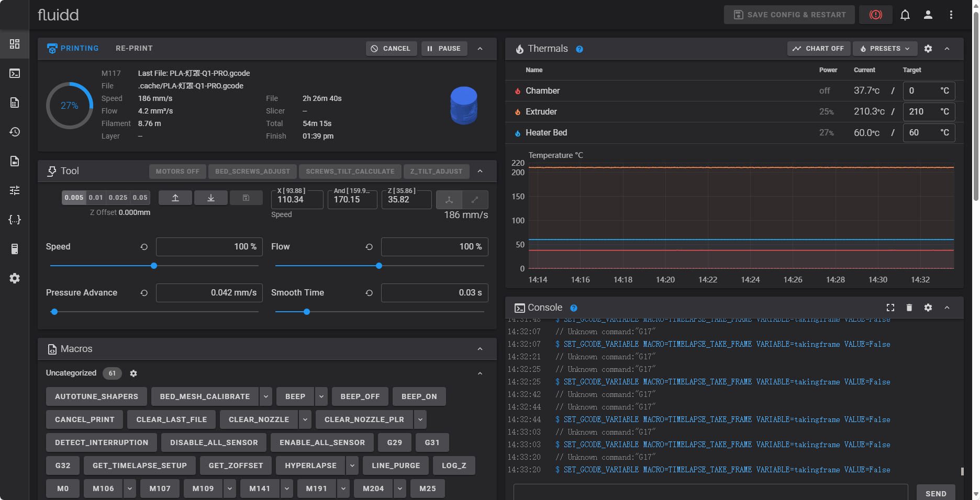Click the emergency stop icon

875,15
